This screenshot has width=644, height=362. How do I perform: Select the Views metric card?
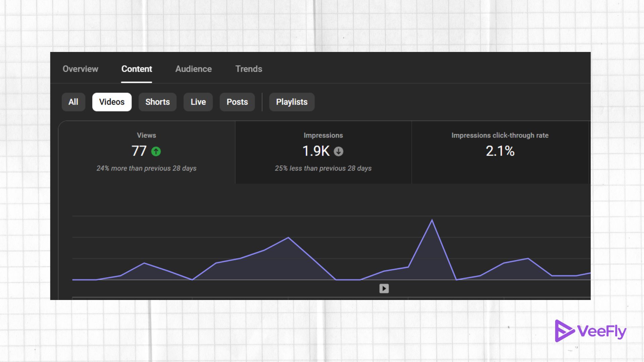pos(147,153)
